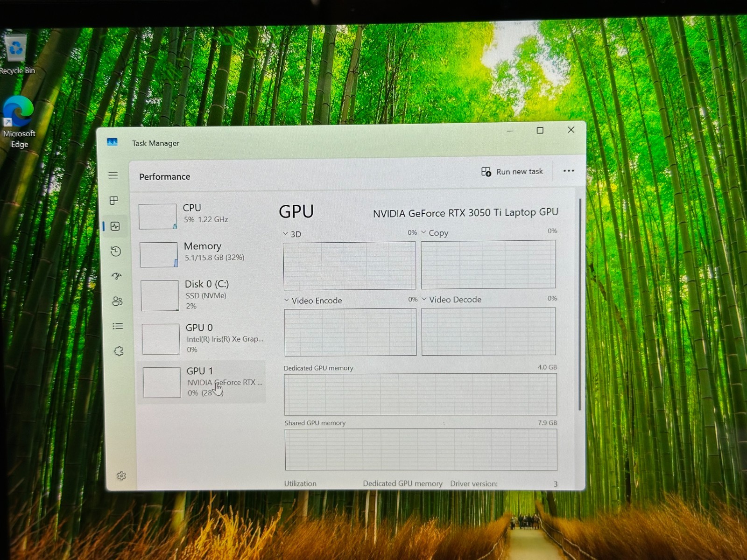Select the Performance page icon in sidebar
The width and height of the screenshot is (747, 560).
point(115,226)
